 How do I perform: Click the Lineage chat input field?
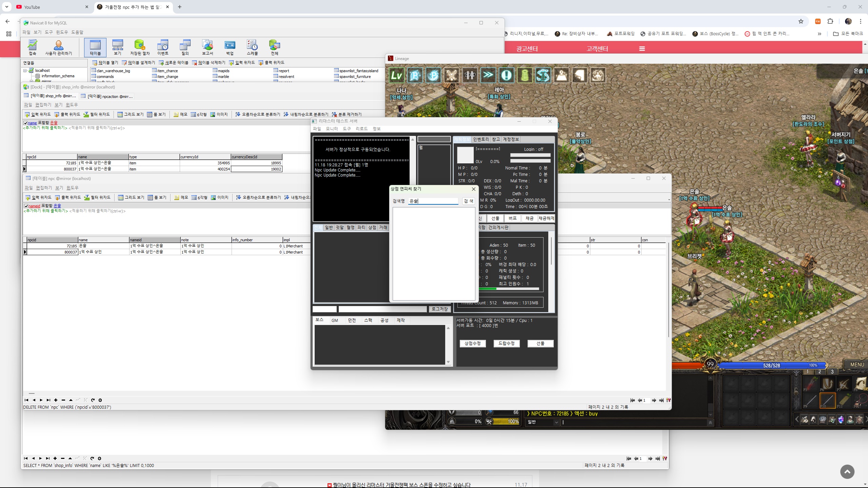633,422
